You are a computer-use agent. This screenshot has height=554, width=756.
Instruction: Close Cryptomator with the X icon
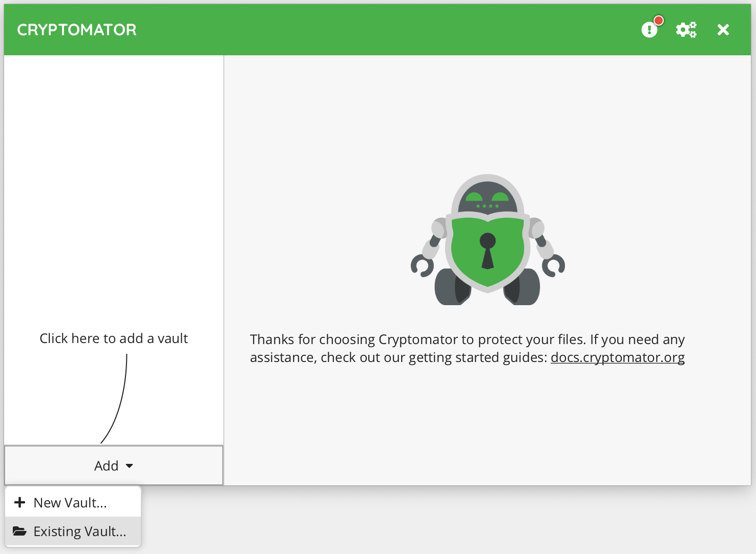723,30
